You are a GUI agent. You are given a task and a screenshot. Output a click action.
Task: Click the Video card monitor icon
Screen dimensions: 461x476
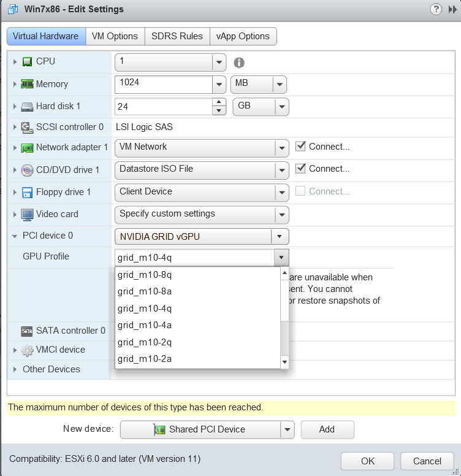[28, 215]
